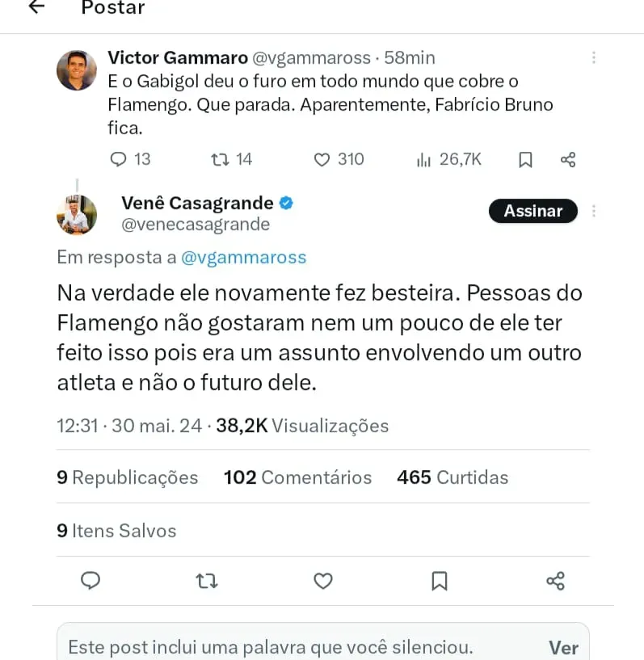The width and height of the screenshot is (644, 660).
Task: Click the Assinar subscribe button
Action: coord(533,211)
